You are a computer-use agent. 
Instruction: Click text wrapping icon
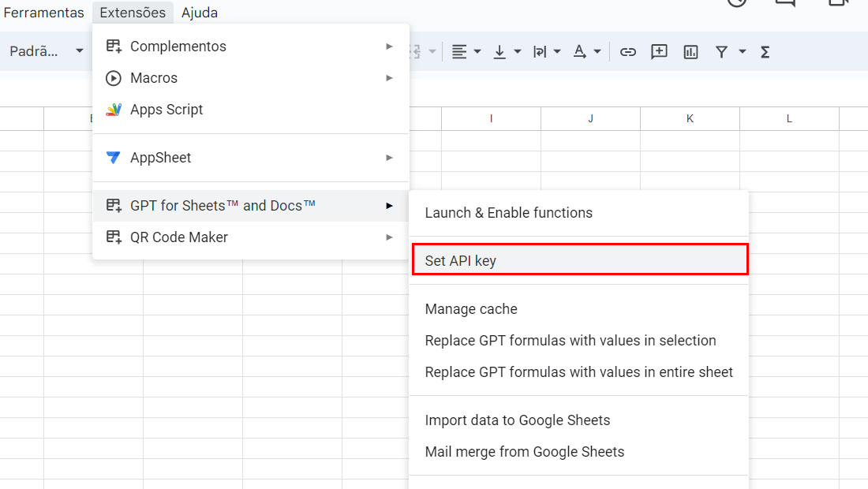coord(540,52)
